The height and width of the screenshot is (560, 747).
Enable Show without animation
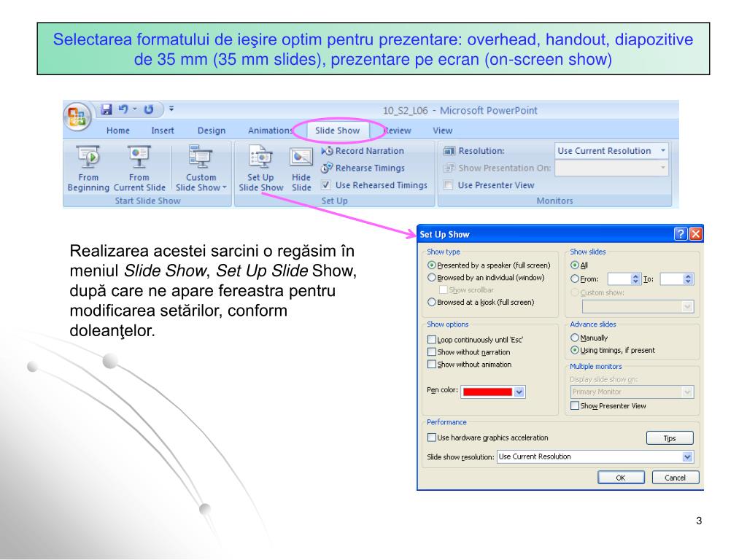432,365
